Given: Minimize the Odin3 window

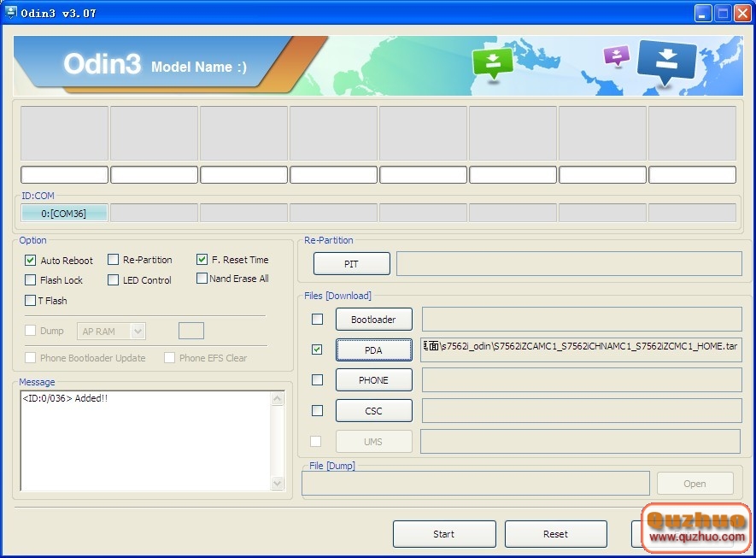Looking at the screenshot, I should pos(703,13).
